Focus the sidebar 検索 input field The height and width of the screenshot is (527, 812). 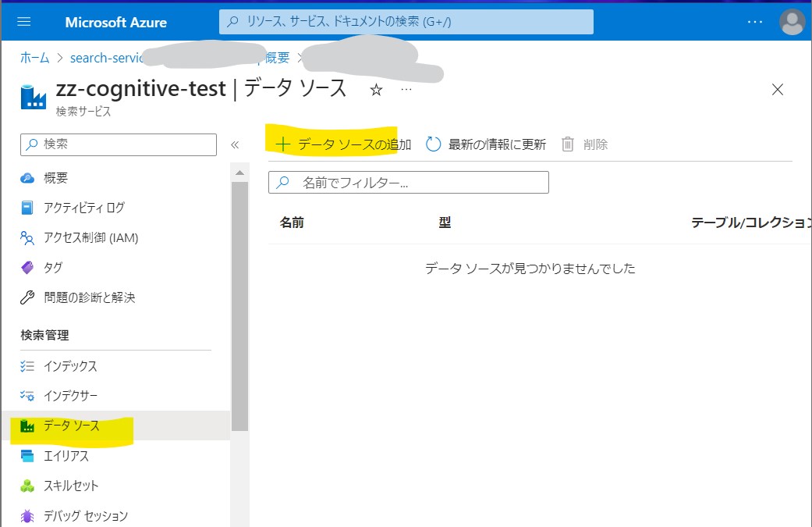[119, 144]
